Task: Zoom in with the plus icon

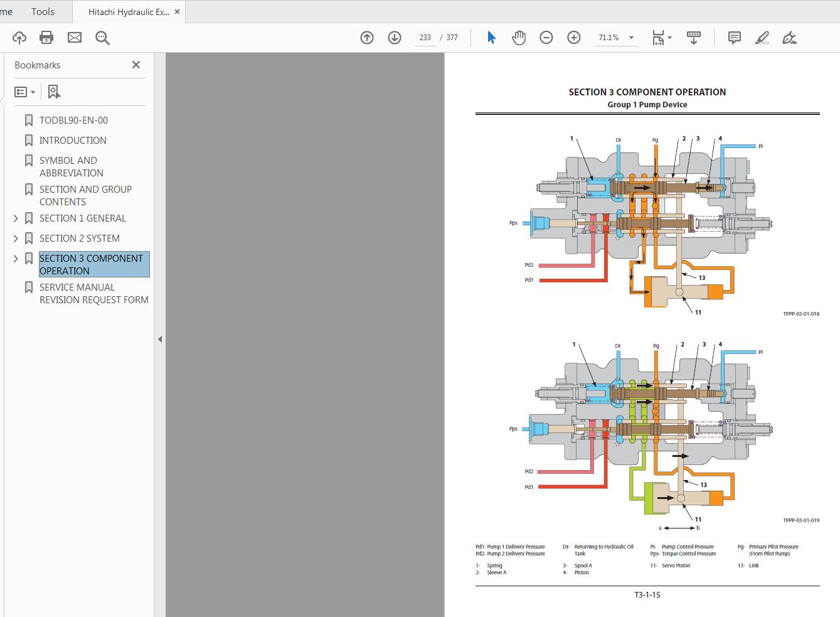Action: (x=574, y=38)
